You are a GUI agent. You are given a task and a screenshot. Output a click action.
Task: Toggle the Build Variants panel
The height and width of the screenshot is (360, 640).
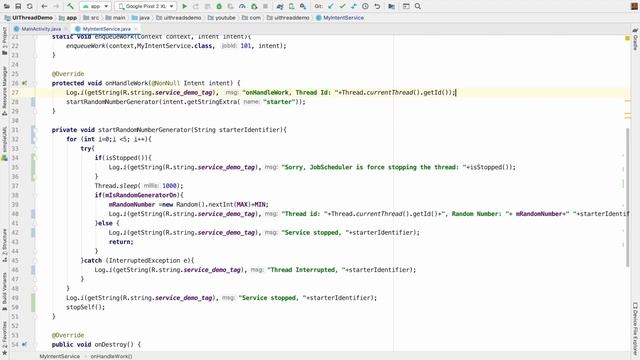[4, 292]
